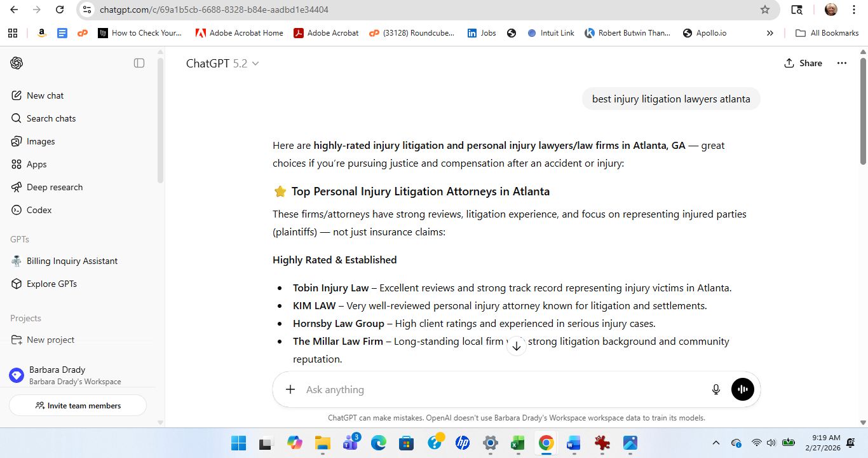Open the ChatGPT 5.2 model selector
This screenshot has height=458, width=868.
click(x=222, y=64)
